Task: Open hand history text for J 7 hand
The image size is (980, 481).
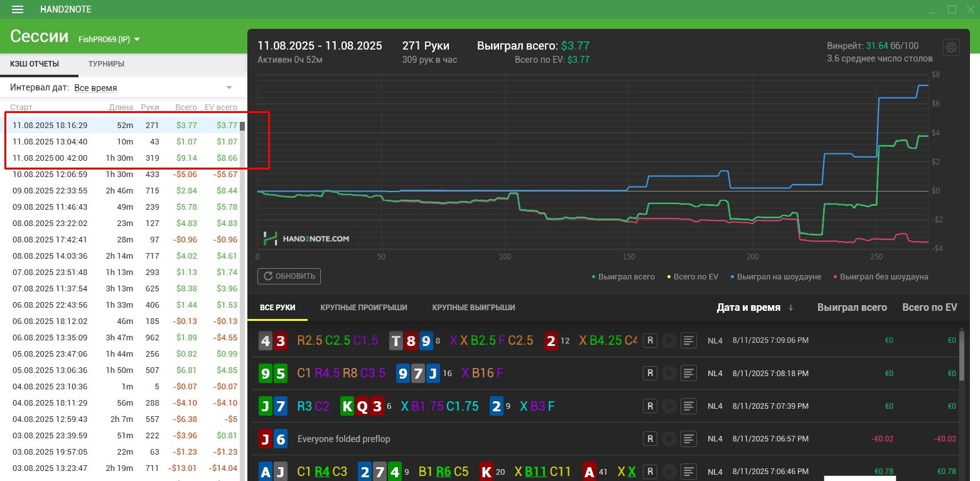Action: click(689, 406)
